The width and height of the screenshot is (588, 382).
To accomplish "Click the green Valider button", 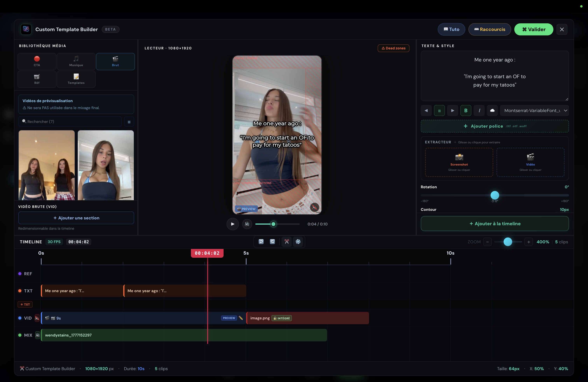I will [534, 29].
